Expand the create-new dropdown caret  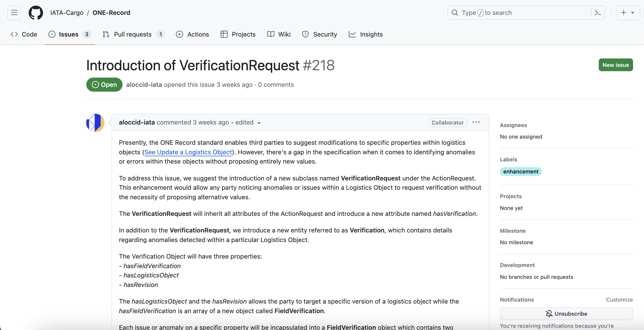[x=633, y=13]
